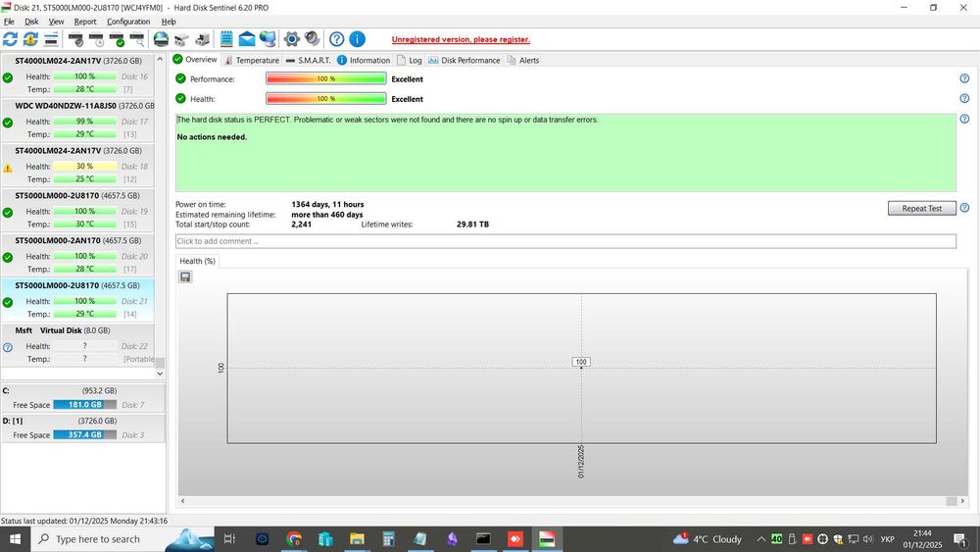The image size is (980, 552).
Task: Click the blue notepad report icon
Action: 226,39
